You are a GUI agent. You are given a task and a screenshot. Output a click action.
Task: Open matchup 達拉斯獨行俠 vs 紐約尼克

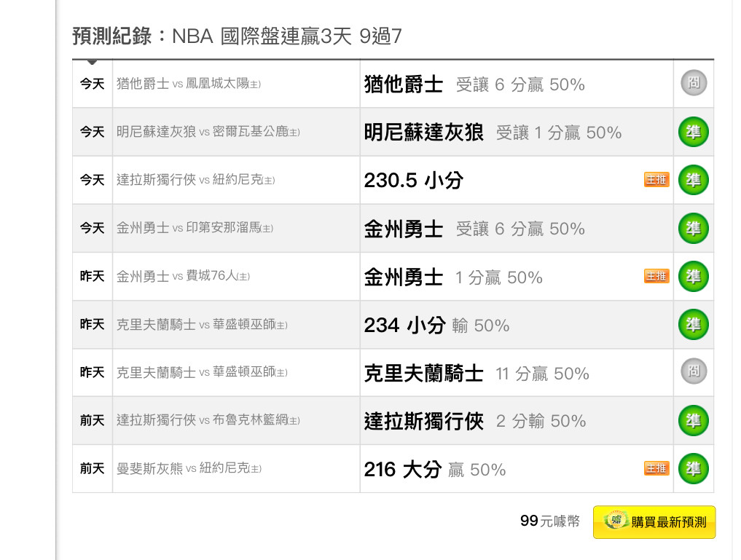(196, 180)
